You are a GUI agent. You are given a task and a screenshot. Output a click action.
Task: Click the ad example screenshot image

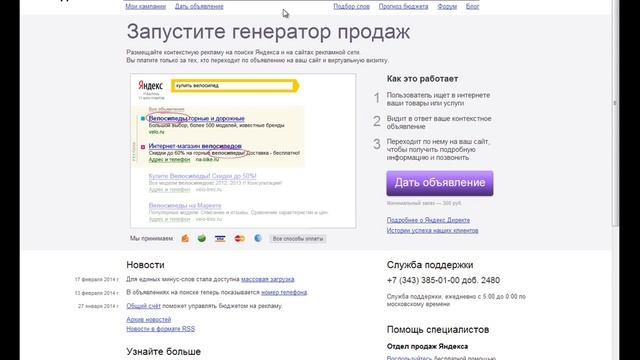[x=243, y=151]
